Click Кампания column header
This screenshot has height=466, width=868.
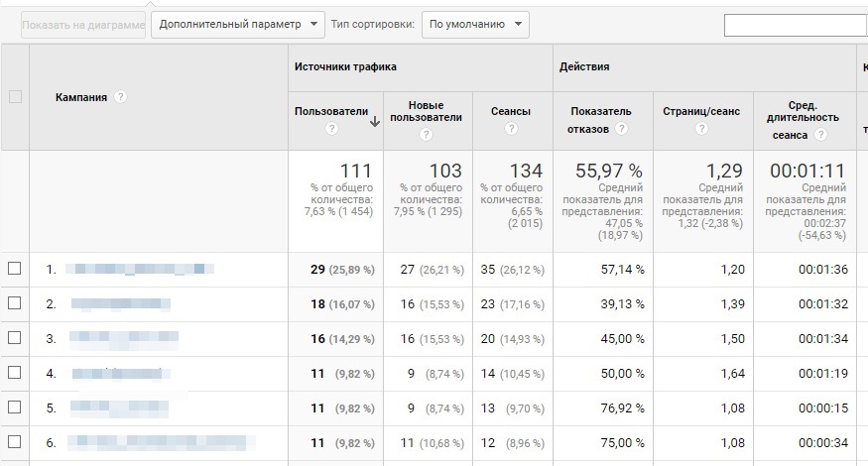coord(80,97)
